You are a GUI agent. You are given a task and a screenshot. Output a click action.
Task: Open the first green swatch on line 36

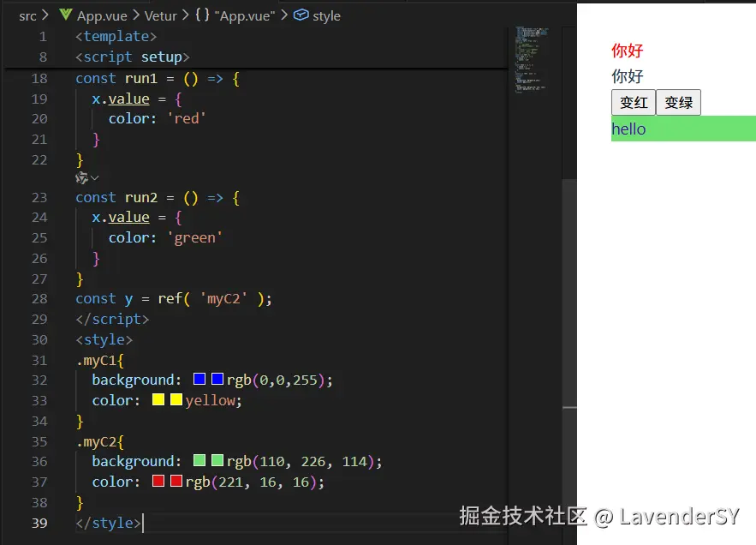200,461
